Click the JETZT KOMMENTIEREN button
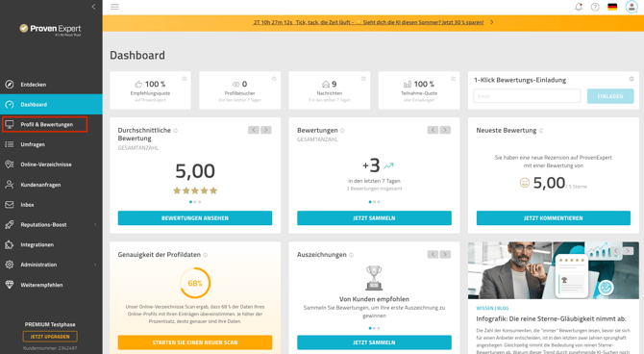The width and height of the screenshot is (644, 354). tap(554, 218)
